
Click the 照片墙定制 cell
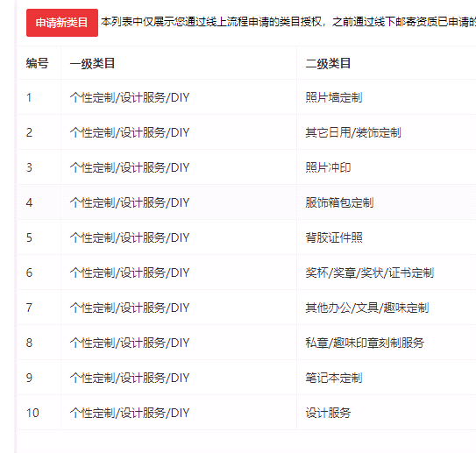[x=334, y=97]
